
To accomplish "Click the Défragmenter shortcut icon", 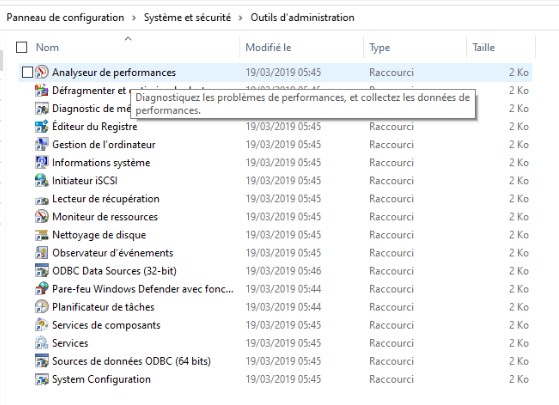I will coord(42,91).
